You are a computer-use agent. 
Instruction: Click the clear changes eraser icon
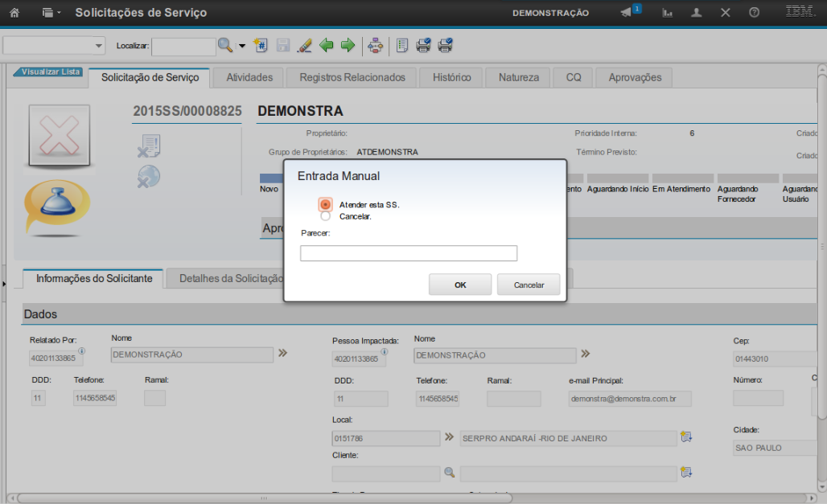pos(304,46)
